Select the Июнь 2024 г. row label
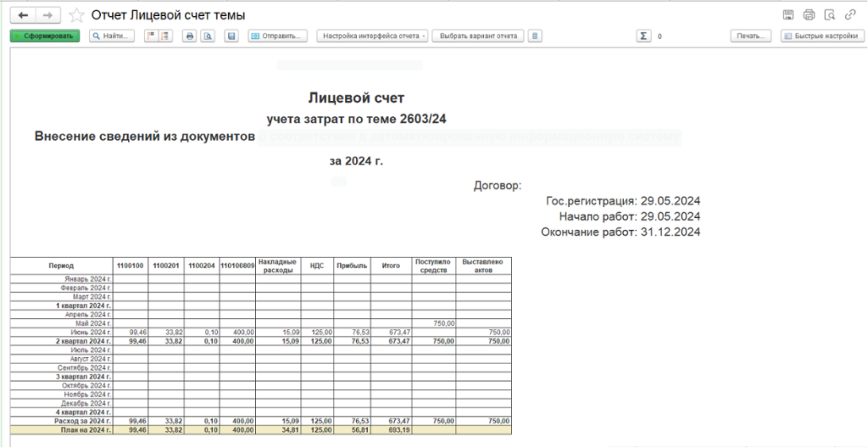868x448 pixels. click(x=61, y=332)
